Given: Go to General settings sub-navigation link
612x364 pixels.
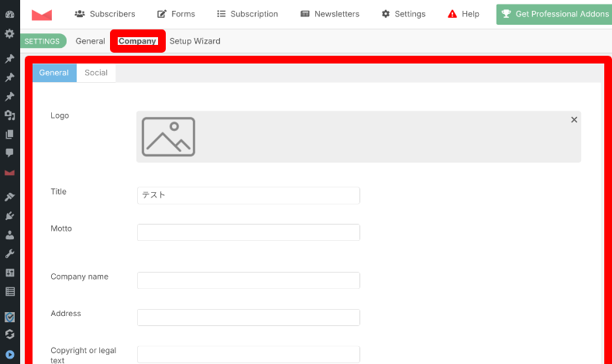Looking at the screenshot, I should 90,41.
